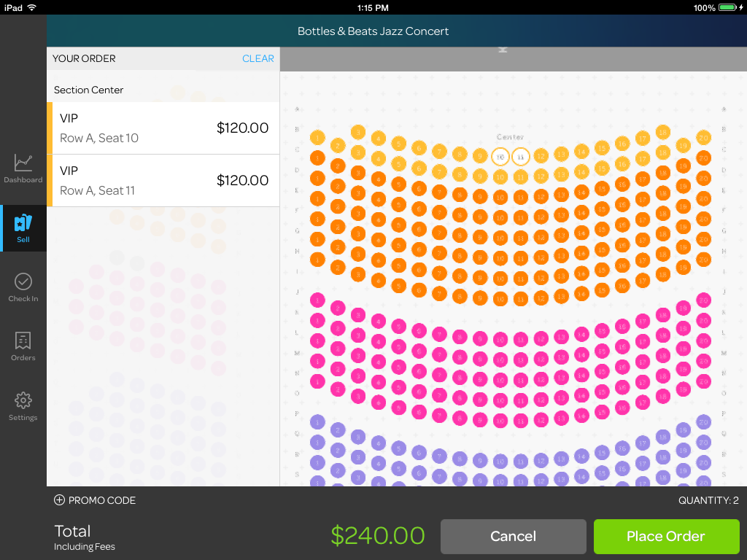747x560 pixels.
Task: Open the Check In screen
Action: click(23, 284)
